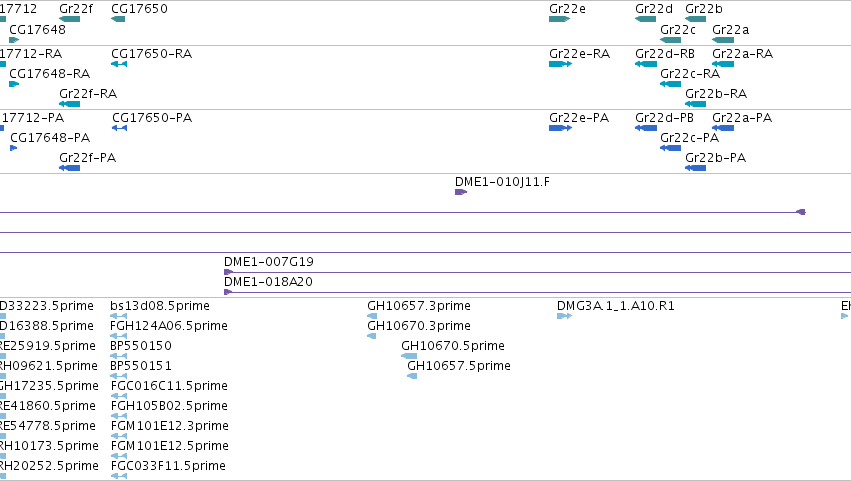Click the DME1-007G19 start arrow

point(228,272)
